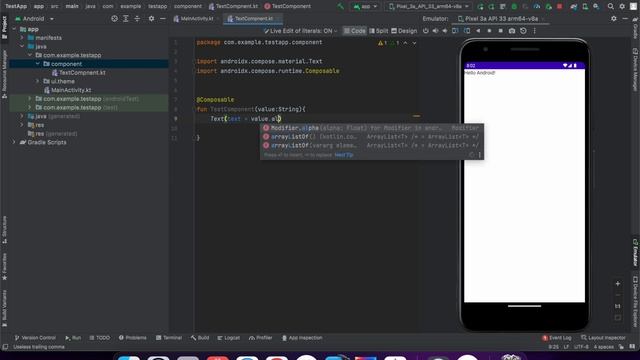Click the 'Hello Android!' text in emulator
The width and height of the screenshot is (640, 360).
pyautogui.click(x=480, y=73)
